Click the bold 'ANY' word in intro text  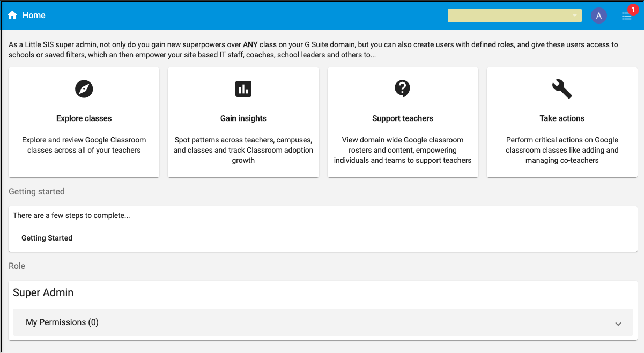click(250, 45)
